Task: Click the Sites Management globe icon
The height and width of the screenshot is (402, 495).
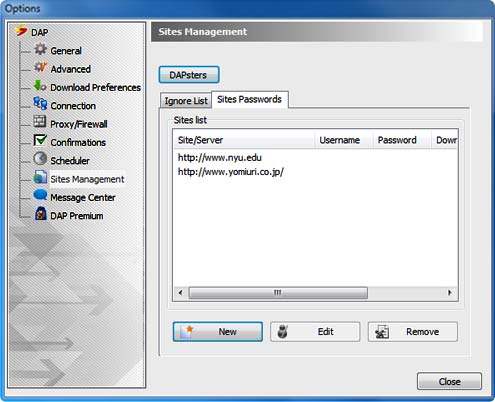Action: pos(40,177)
